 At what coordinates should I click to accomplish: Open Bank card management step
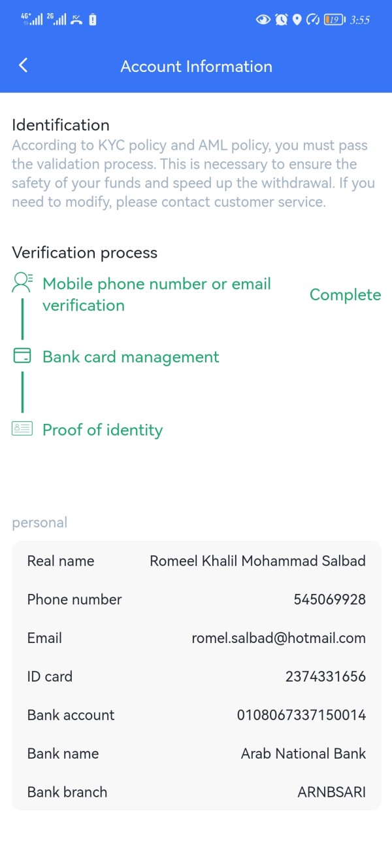[131, 357]
